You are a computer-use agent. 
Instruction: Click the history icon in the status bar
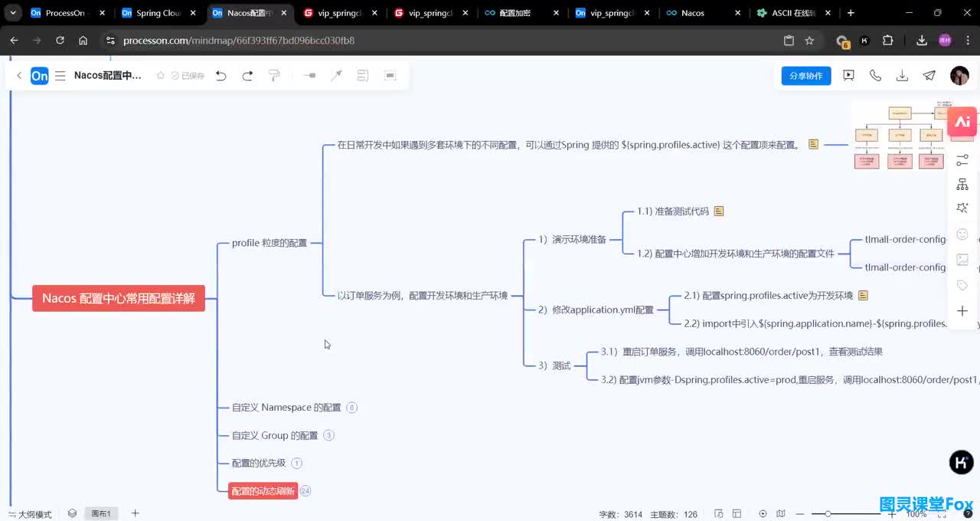click(x=718, y=514)
